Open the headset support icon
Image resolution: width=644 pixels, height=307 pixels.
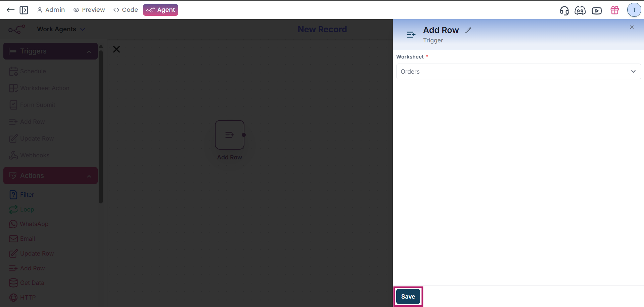pyautogui.click(x=564, y=10)
